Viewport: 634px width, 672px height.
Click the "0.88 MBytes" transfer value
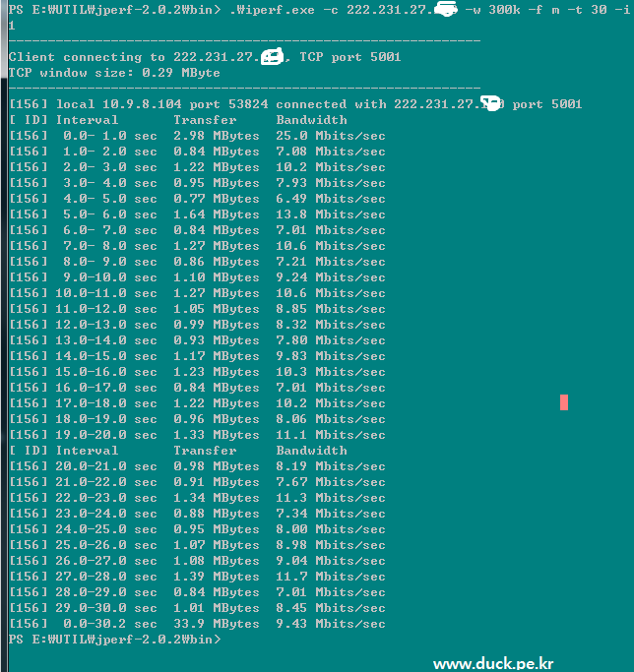click(217, 514)
